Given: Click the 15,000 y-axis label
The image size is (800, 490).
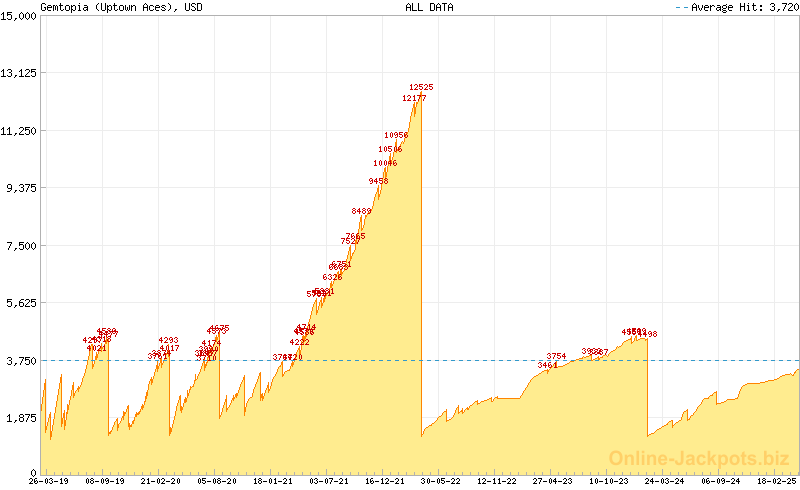Looking at the screenshot, I should click(20, 15).
